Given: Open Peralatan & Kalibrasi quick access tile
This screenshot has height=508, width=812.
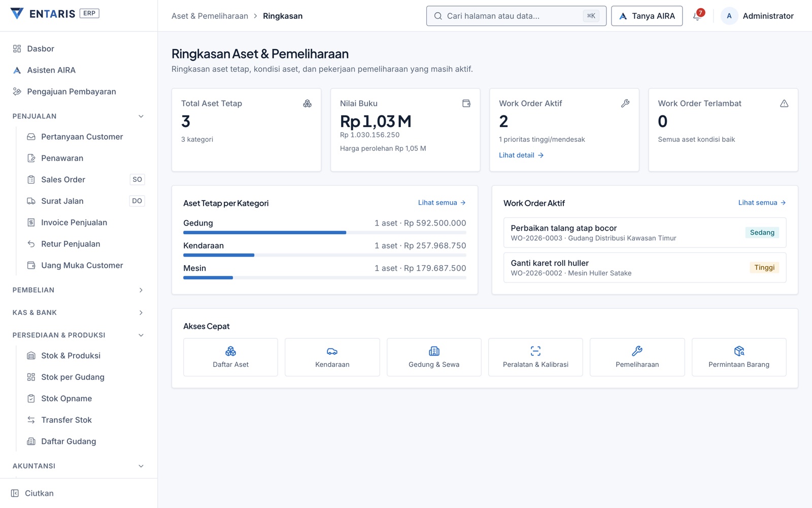Looking at the screenshot, I should (535, 357).
